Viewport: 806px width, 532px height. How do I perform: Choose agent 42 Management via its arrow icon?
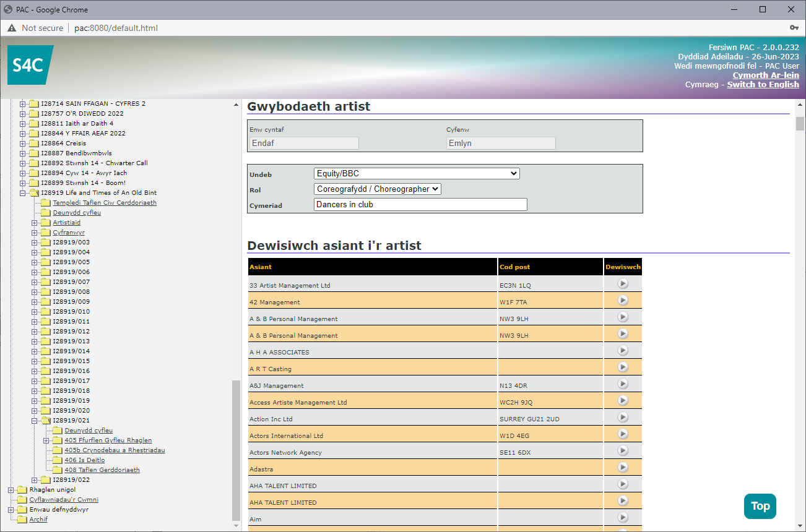tap(623, 300)
